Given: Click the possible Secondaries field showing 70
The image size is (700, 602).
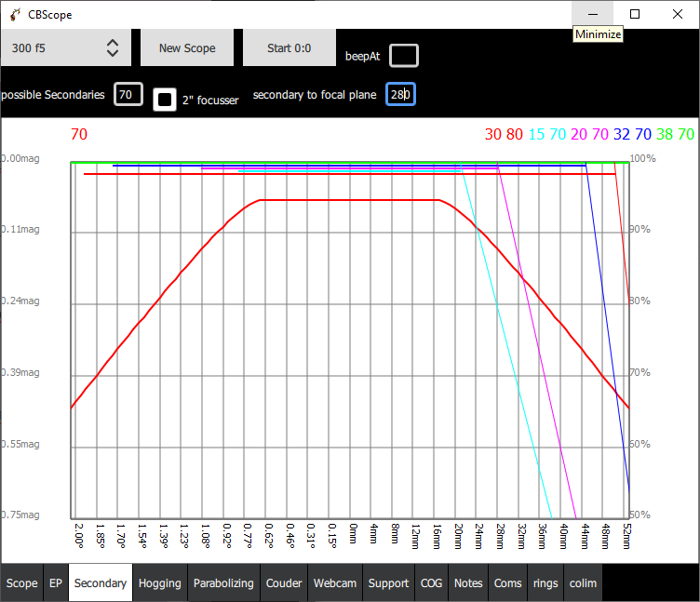Looking at the screenshot, I should coord(128,94).
